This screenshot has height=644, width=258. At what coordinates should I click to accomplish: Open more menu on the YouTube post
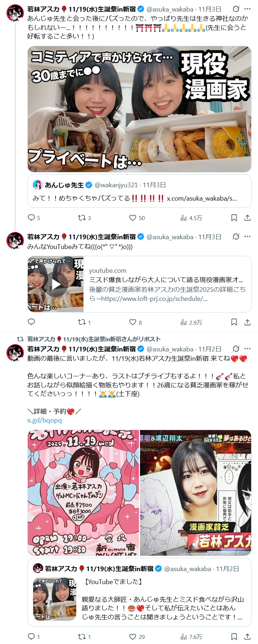pyautogui.click(x=248, y=237)
